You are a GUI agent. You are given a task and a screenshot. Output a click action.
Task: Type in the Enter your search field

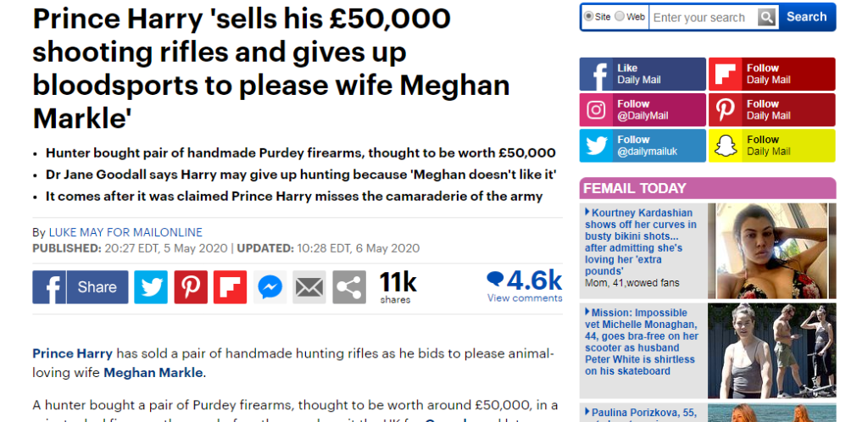tap(702, 17)
